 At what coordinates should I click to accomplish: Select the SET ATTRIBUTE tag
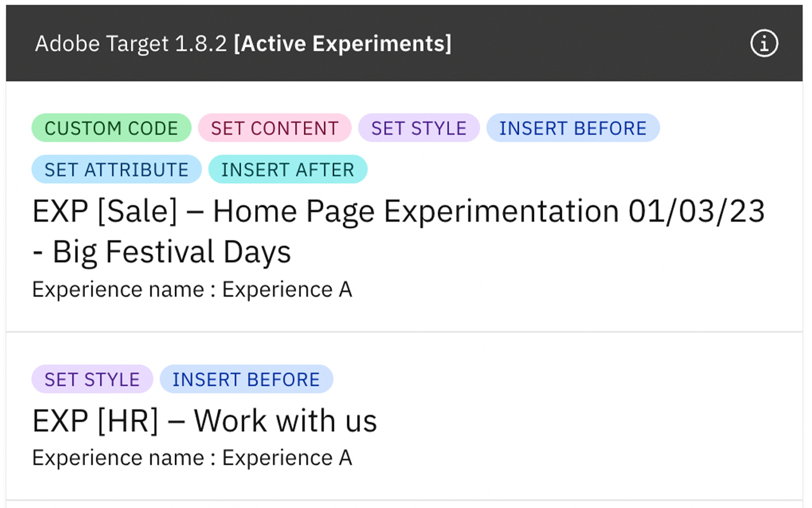[117, 170]
